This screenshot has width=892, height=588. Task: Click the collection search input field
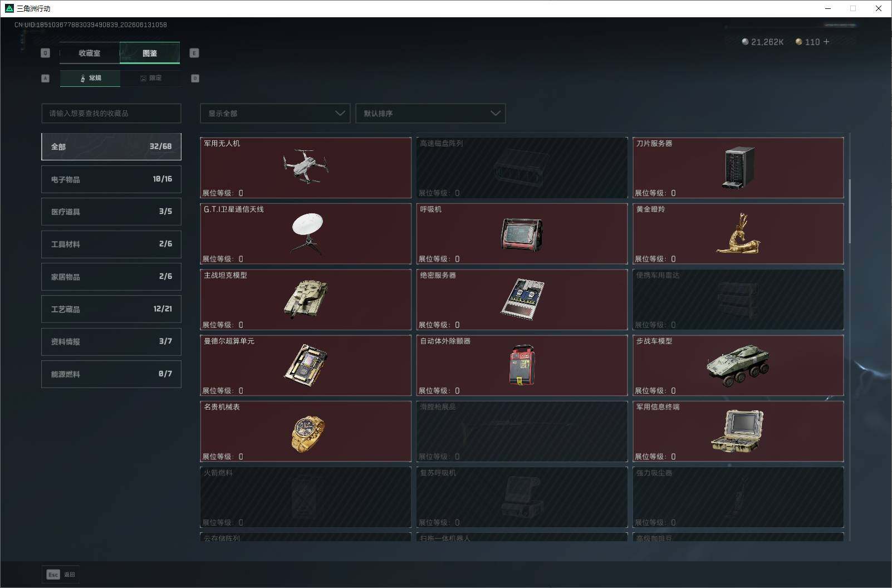(x=111, y=113)
